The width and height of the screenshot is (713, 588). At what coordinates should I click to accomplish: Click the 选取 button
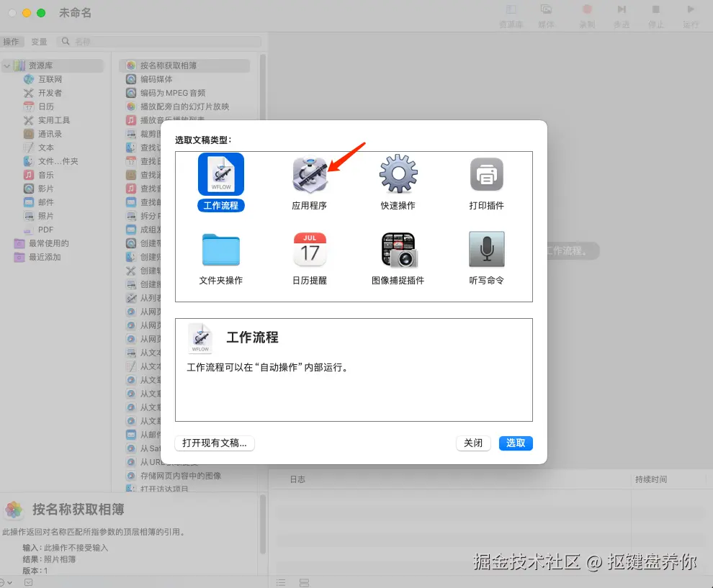click(x=516, y=443)
